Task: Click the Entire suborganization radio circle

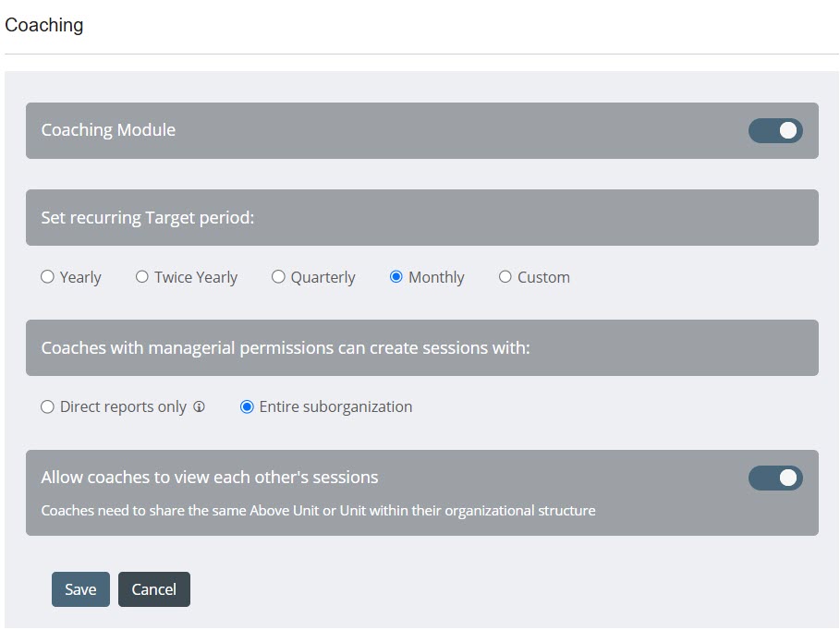Action: [247, 407]
